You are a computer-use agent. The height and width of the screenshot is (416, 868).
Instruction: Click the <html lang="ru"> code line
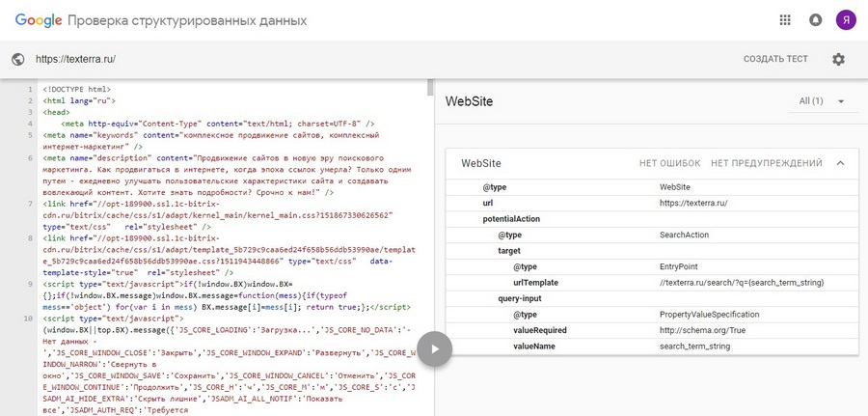79,100
